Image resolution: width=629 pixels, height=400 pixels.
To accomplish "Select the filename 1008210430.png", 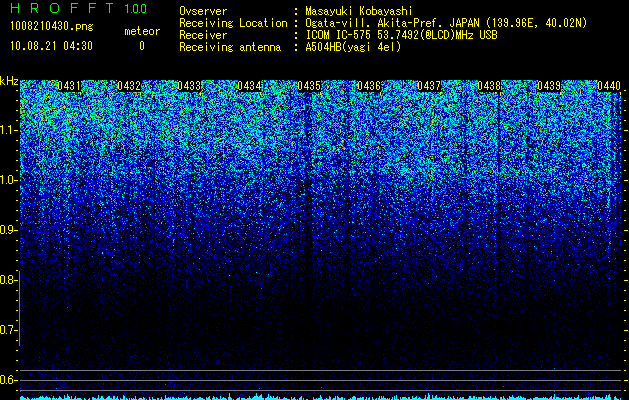I will [52, 27].
